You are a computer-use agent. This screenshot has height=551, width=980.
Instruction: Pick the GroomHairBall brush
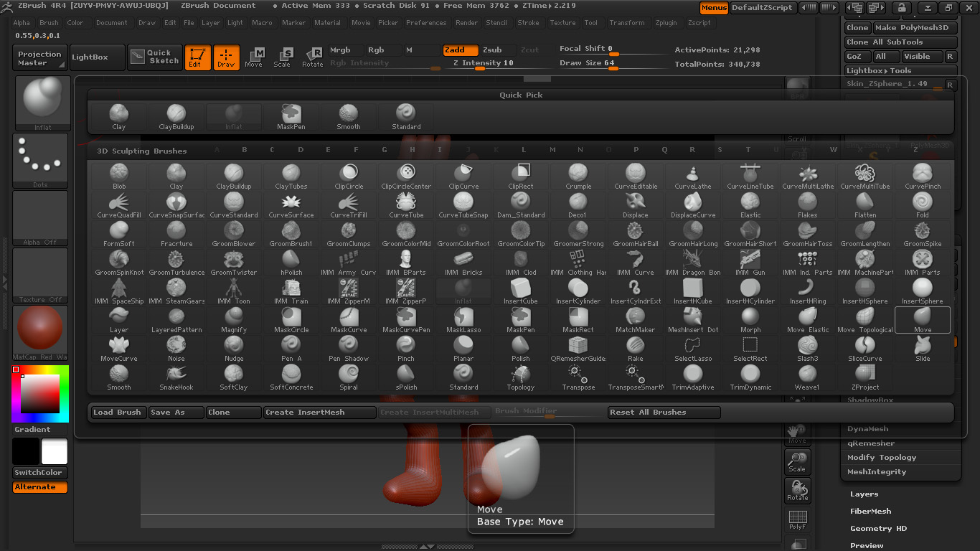[x=636, y=234]
